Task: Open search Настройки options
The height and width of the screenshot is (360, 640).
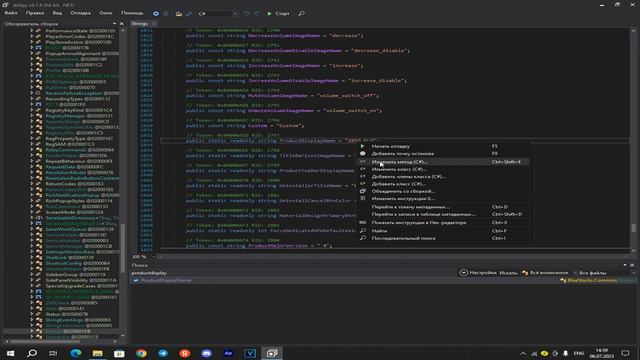Action: (x=478, y=273)
